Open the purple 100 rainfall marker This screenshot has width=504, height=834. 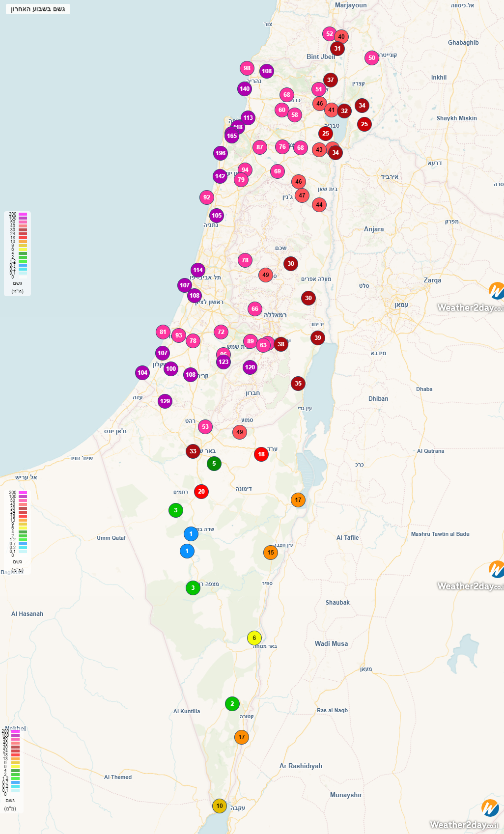(x=171, y=369)
